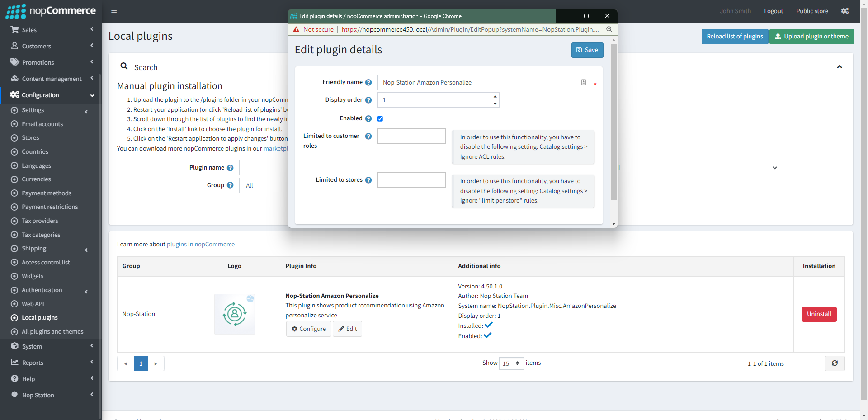This screenshot has height=420, width=868.
Task: Click the Limited to customer roles field
Action: [x=411, y=136]
